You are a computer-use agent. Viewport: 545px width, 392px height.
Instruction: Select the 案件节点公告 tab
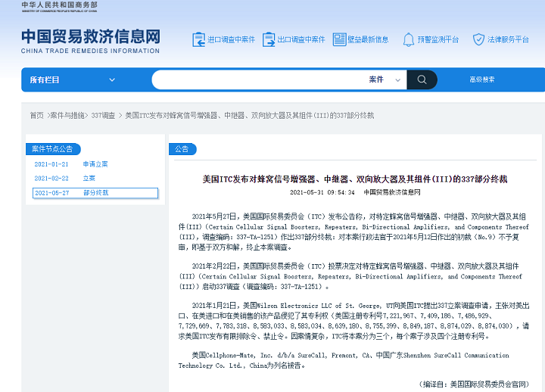(x=53, y=149)
